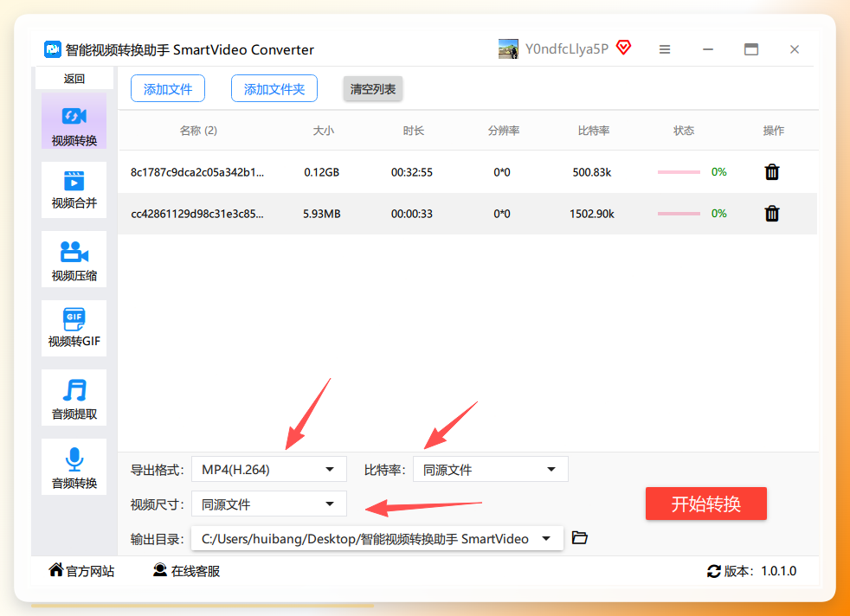Open the 视频转换 video conversion tool
The height and width of the screenshot is (616, 850).
(74, 121)
